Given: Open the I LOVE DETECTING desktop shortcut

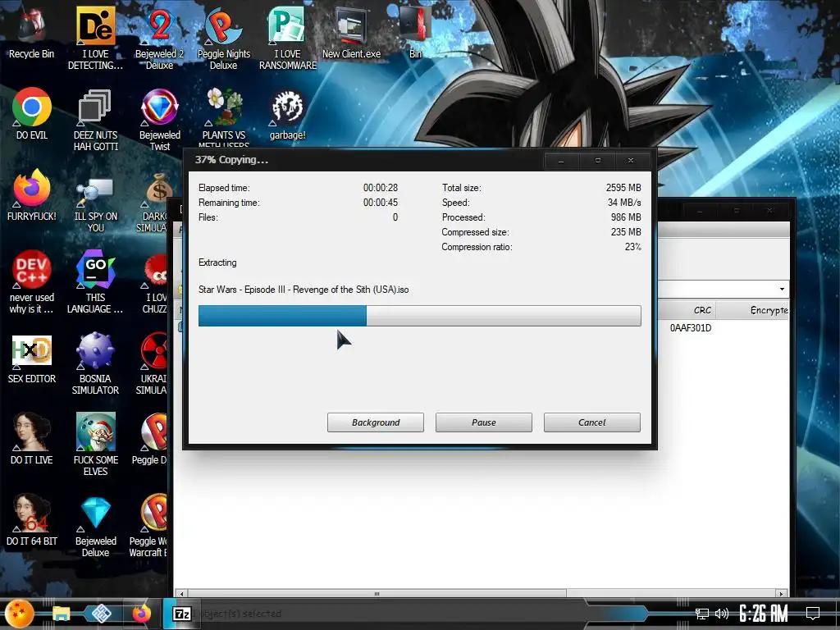Looking at the screenshot, I should tap(95, 38).
